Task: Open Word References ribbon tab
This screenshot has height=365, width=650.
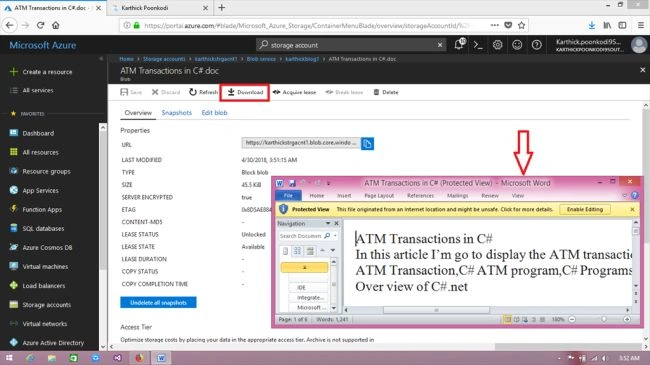Action: [x=420, y=195]
